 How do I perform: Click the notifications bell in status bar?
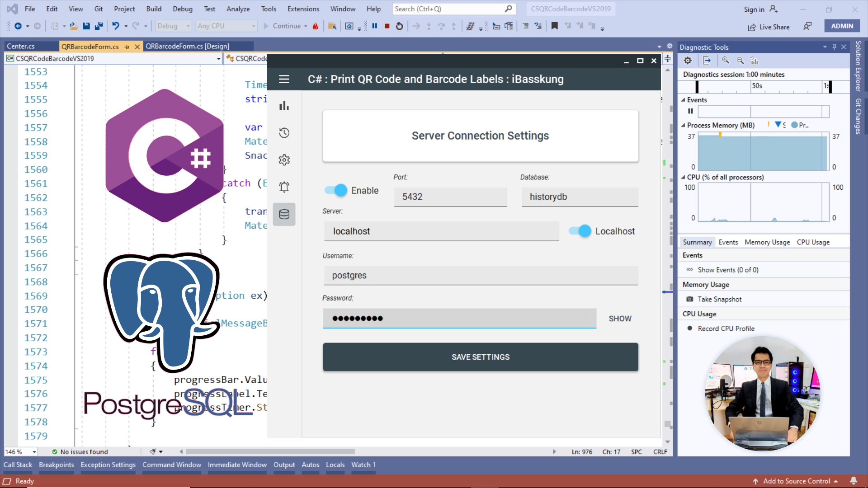[853, 481]
